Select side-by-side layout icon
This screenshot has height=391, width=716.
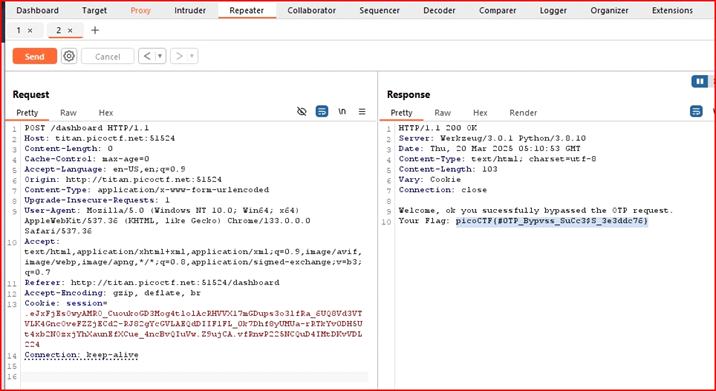(699, 81)
